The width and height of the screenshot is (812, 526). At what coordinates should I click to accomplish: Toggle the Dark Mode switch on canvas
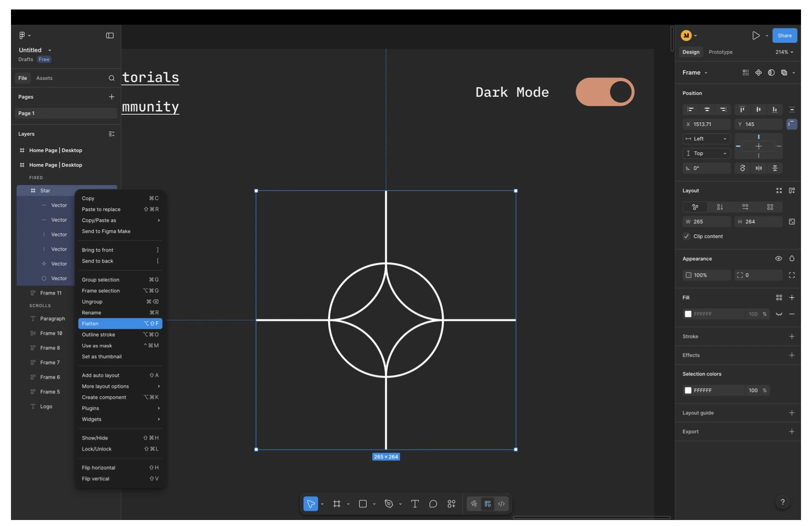605,92
